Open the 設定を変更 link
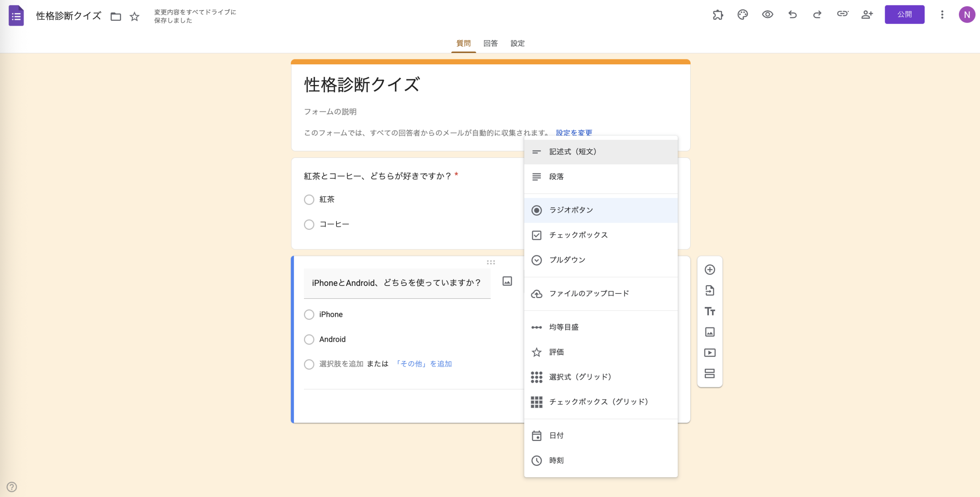The width and height of the screenshot is (980, 497). click(573, 133)
